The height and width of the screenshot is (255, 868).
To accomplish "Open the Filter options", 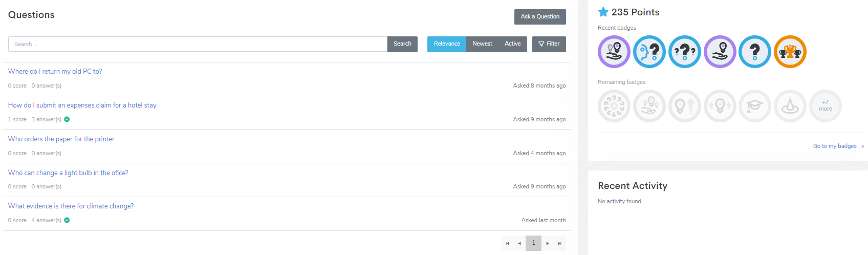I will coord(549,44).
